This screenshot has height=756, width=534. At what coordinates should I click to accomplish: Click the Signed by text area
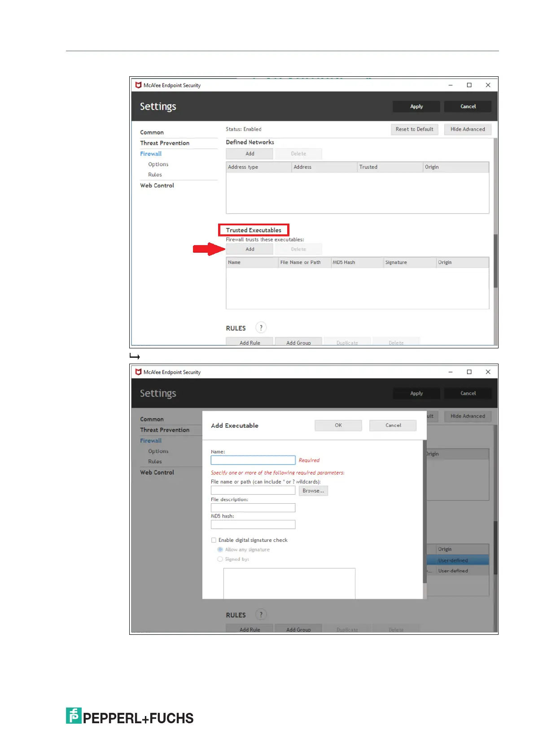(x=289, y=584)
